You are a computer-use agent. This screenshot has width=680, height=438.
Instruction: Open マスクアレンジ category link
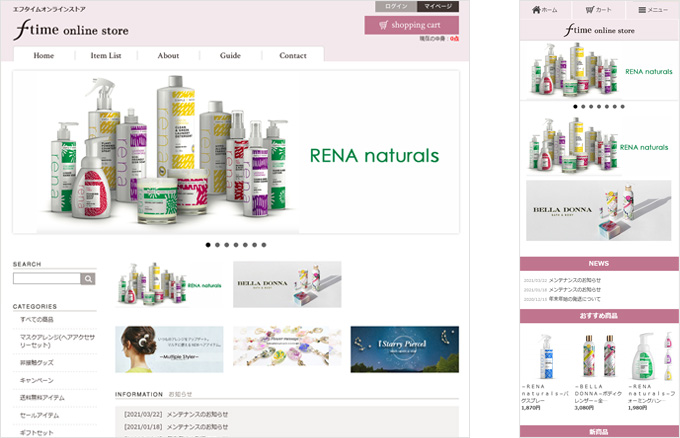pyautogui.click(x=57, y=341)
